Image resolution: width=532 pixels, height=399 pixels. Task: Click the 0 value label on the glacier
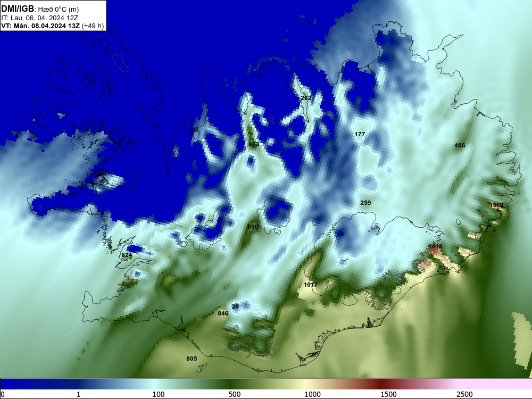tap(342, 234)
